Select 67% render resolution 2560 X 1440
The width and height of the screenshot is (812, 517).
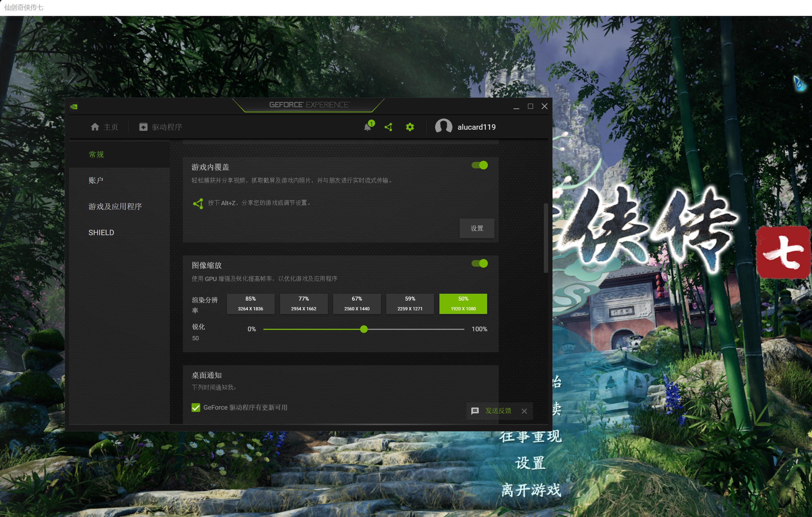pos(357,303)
